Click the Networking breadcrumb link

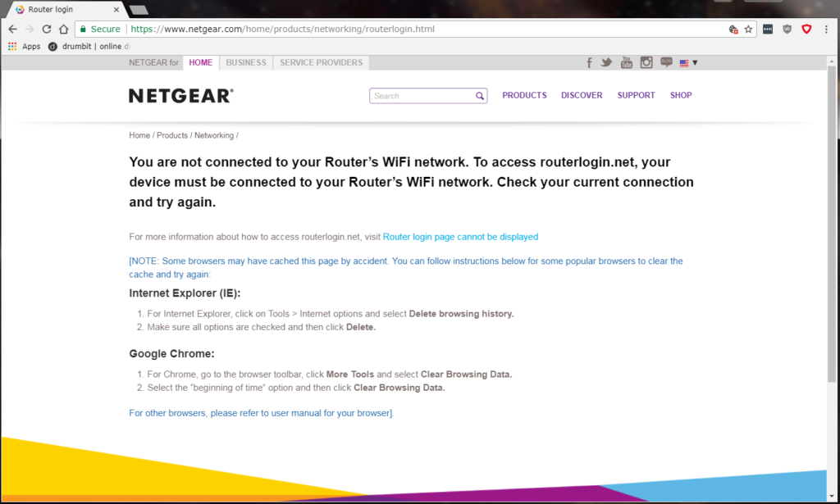[x=213, y=135]
